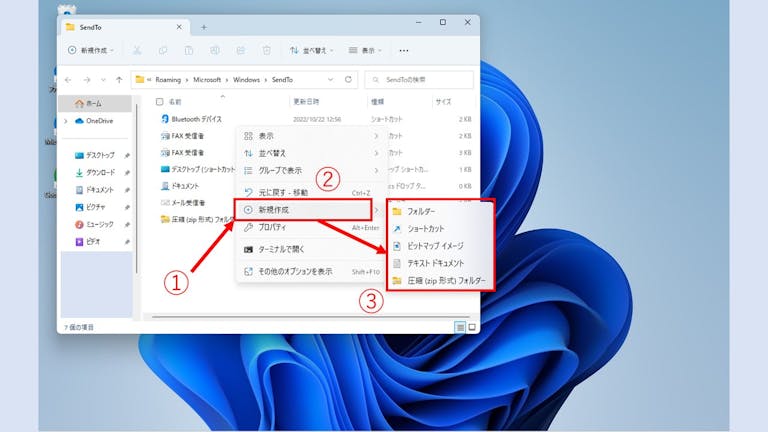Go forward with the right arrow button
This screenshot has width=768, height=432.
coord(87,80)
